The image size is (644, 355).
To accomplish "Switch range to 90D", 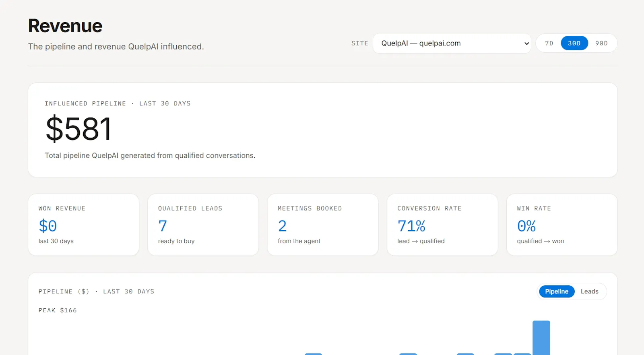I will tap(601, 43).
